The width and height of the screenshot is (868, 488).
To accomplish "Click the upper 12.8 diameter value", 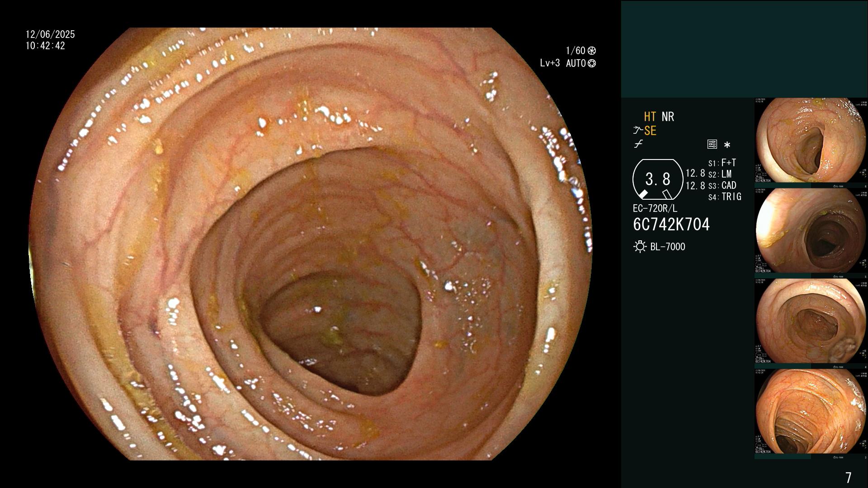I will [x=695, y=174].
